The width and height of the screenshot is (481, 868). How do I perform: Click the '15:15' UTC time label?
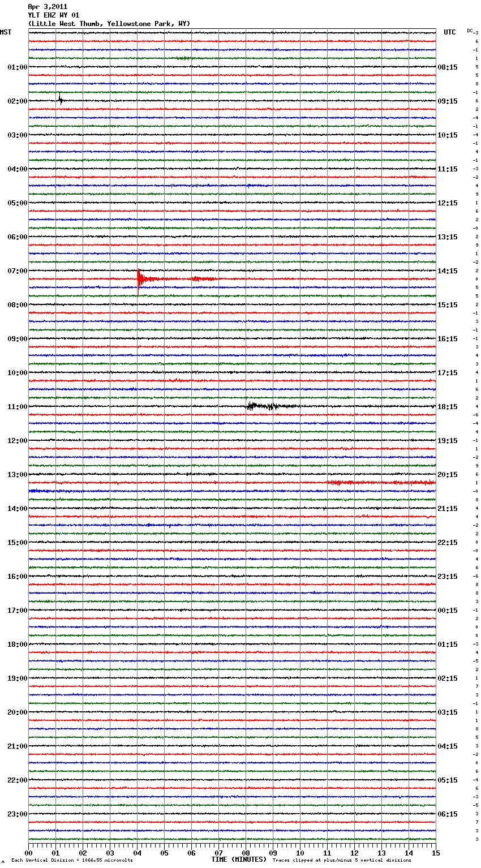click(x=448, y=305)
